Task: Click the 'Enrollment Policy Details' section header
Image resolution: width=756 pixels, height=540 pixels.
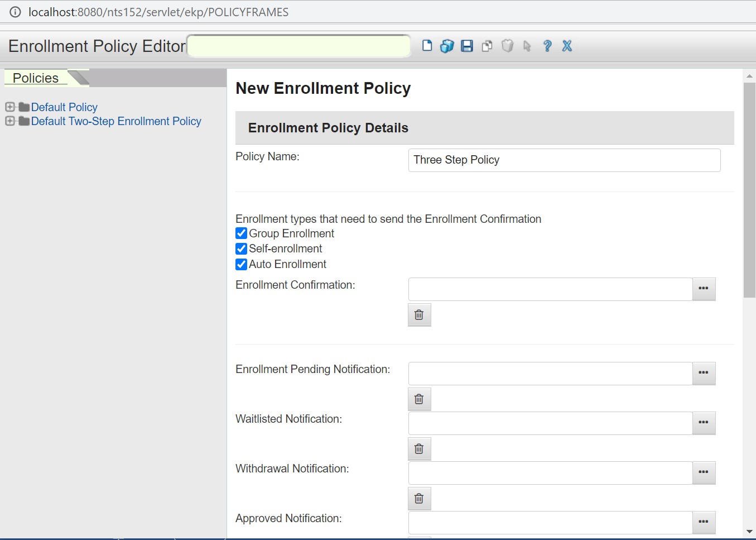Action: 484,128
